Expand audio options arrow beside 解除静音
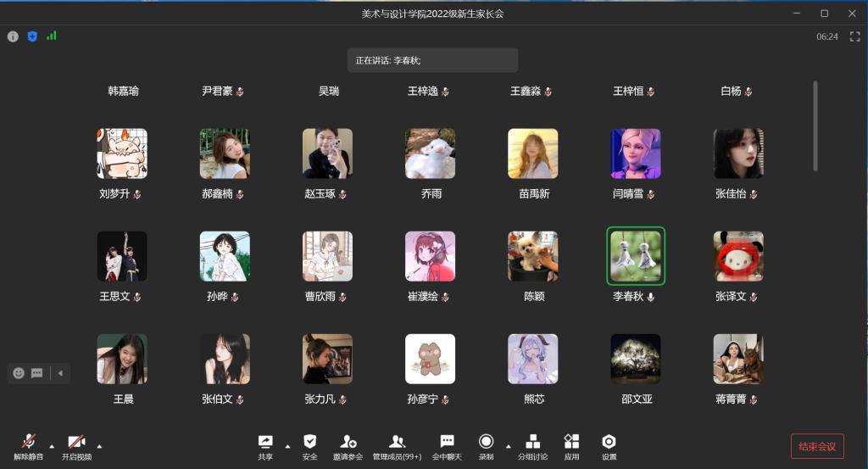 point(52,446)
